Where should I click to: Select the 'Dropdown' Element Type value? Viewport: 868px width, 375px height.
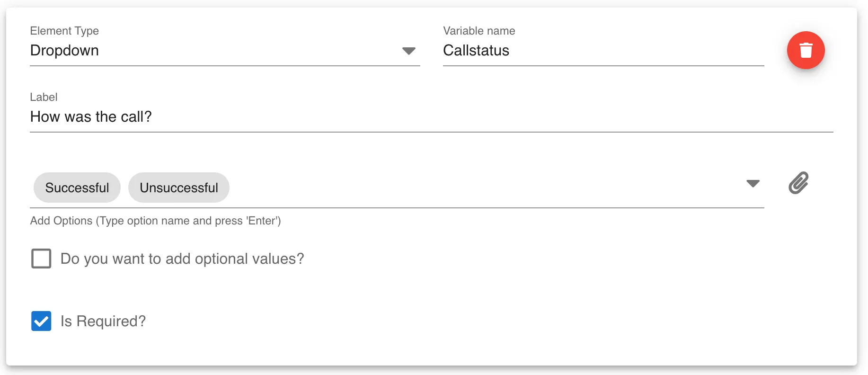pyautogui.click(x=64, y=50)
